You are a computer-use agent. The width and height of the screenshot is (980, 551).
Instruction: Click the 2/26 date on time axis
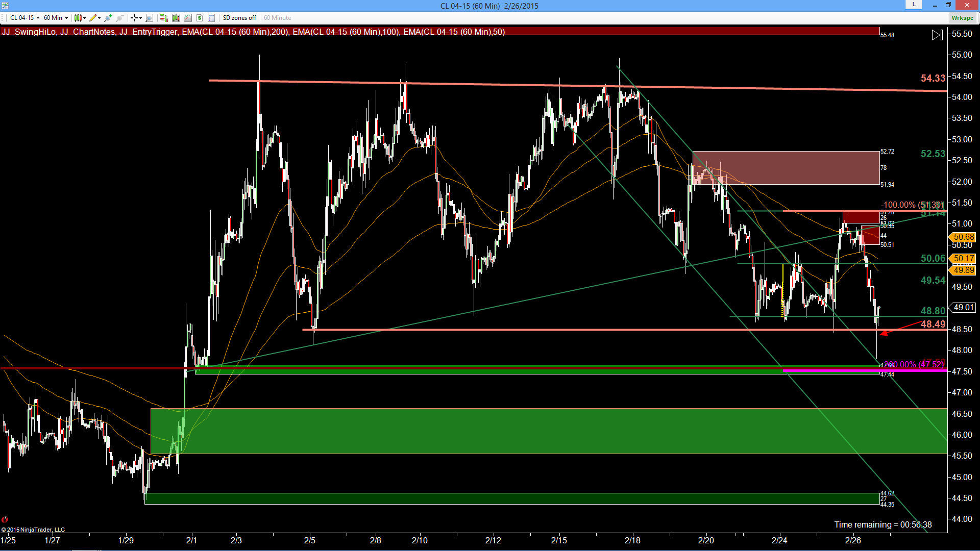coord(853,540)
